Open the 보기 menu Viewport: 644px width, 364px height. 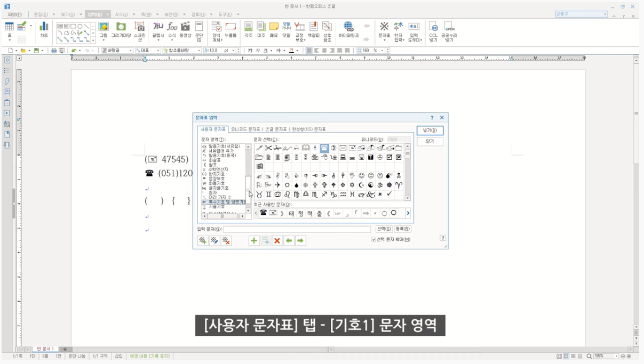point(68,14)
